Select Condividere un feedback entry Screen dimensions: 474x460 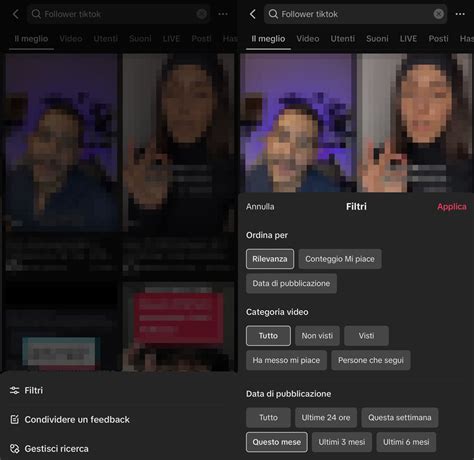coord(70,419)
